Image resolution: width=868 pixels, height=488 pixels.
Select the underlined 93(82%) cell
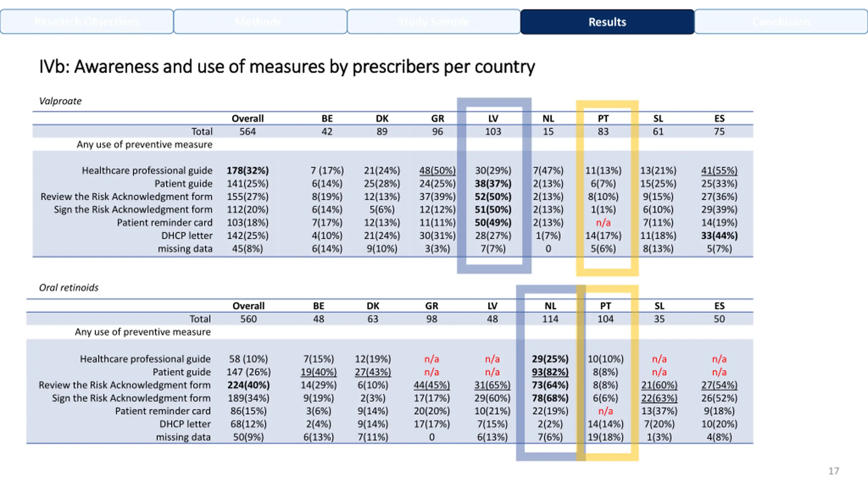550,372
